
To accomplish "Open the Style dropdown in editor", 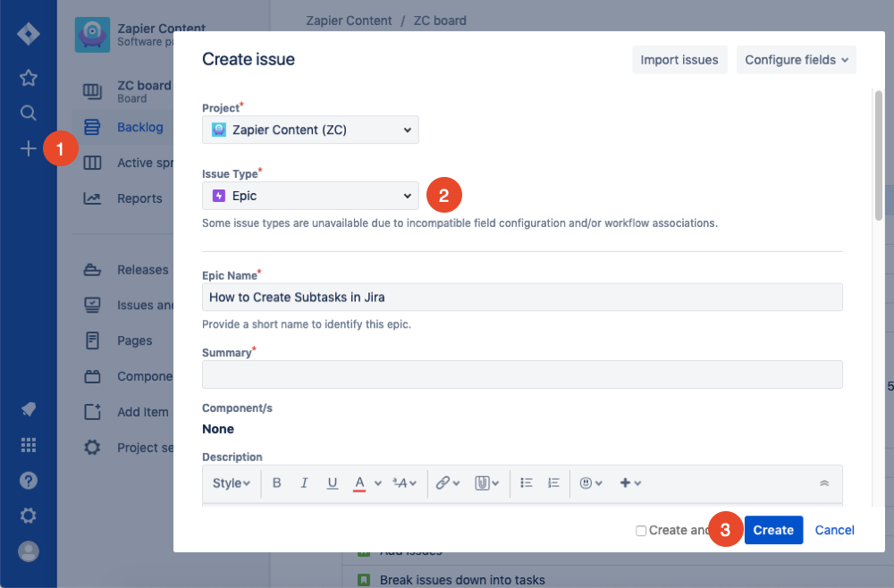I will (231, 483).
